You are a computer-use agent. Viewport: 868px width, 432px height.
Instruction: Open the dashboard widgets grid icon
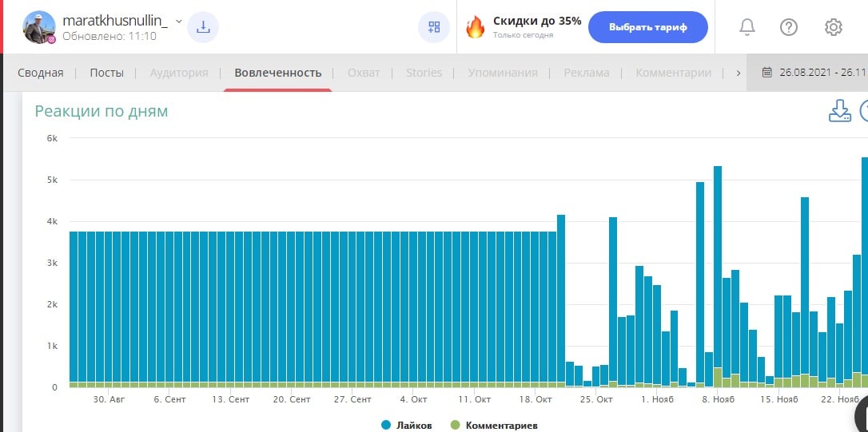point(434,27)
